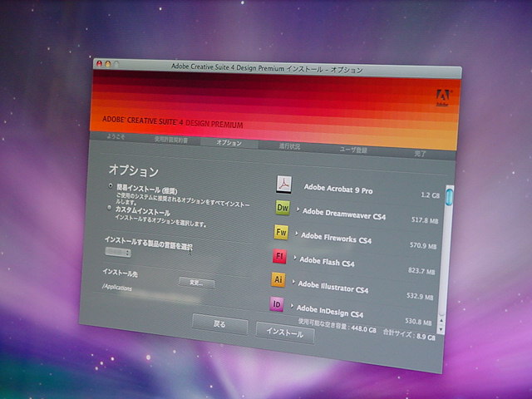The width and height of the screenshot is (532, 399).
Task: Close the installer with the red button
Action: [99, 63]
